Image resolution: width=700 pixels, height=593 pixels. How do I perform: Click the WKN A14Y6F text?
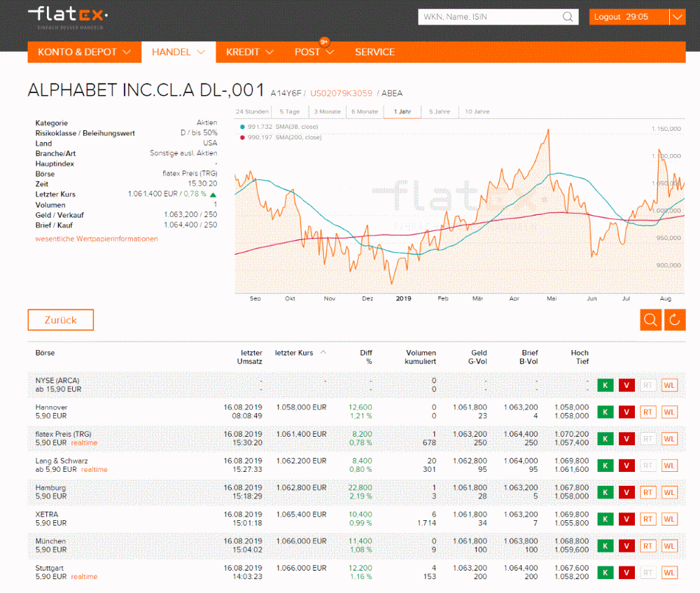click(x=286, y=93)
